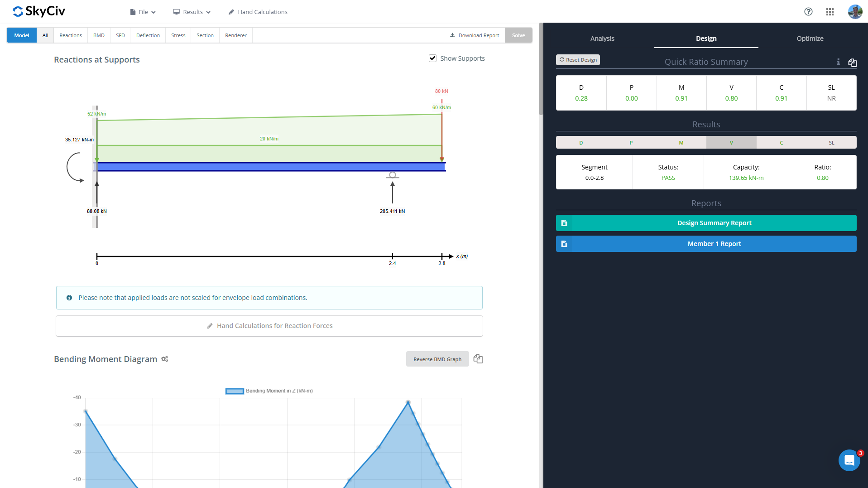Switch to the Model tab
Screen dimensions: 868x488
click(22, 35)
